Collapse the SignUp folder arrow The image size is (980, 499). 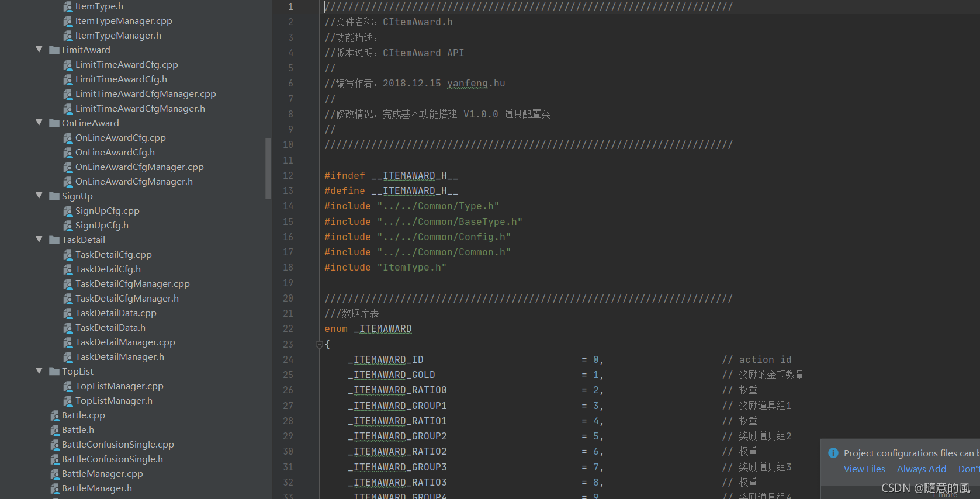[x=39, y=196]
